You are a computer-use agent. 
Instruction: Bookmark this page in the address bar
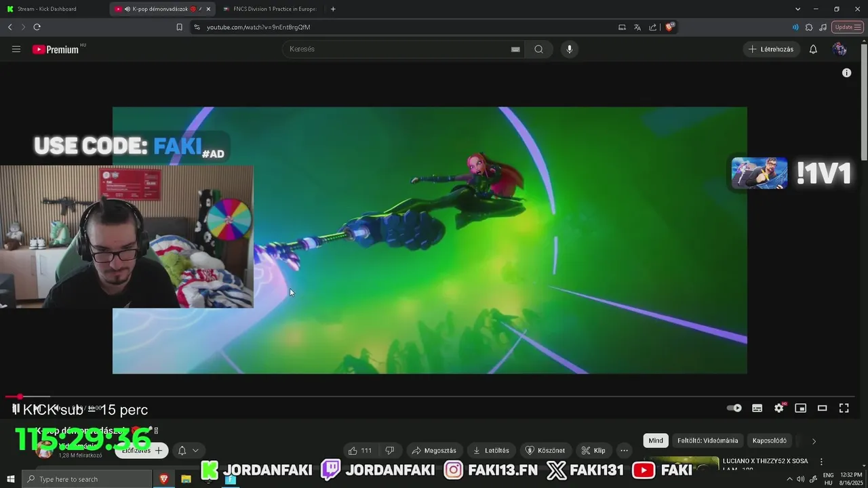coord(179,27)
